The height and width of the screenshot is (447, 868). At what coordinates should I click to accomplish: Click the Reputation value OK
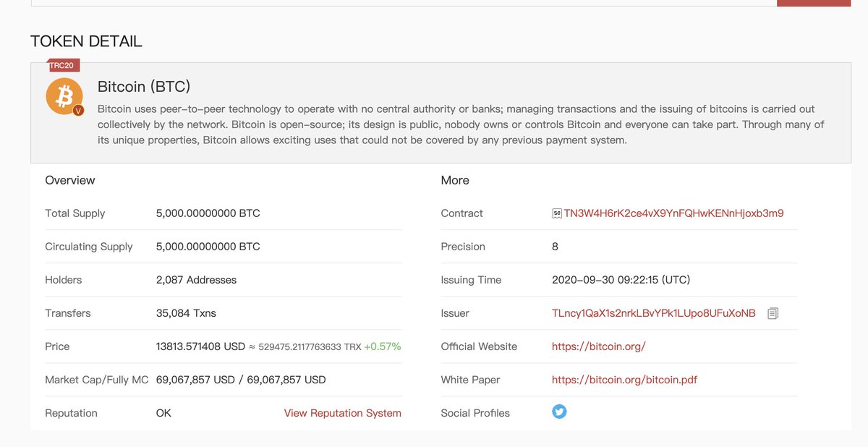[x=163, y=413]
